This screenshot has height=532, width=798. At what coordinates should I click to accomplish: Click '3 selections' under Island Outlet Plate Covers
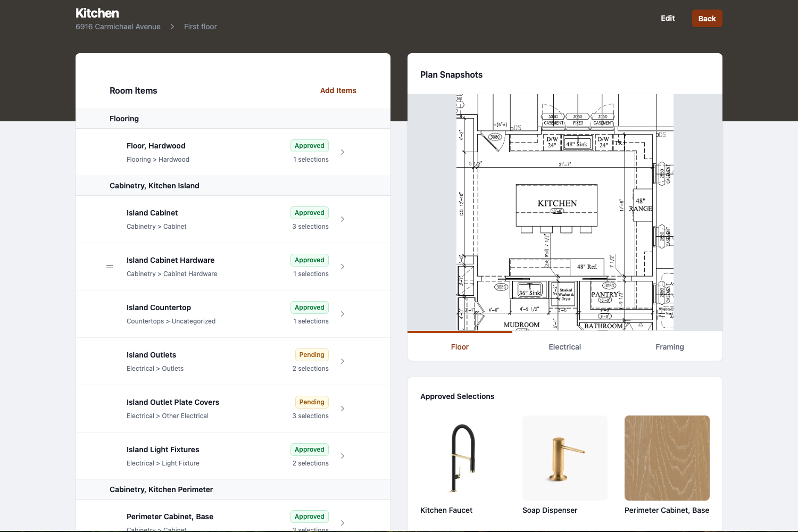point(311,416)
